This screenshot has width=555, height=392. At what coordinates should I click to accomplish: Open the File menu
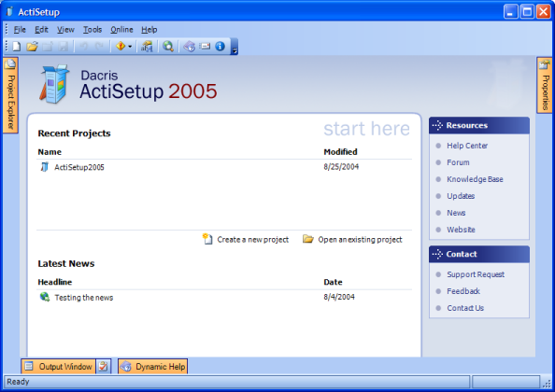click(x=20, y=30)
